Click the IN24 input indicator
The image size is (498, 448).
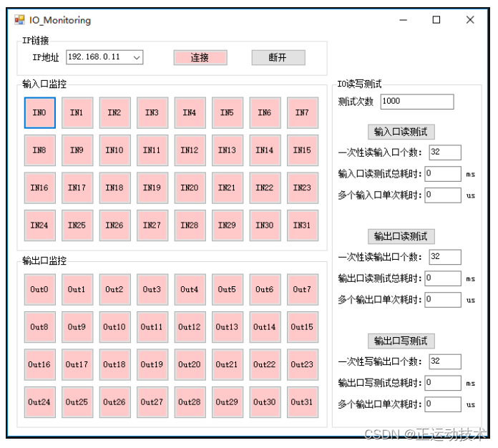click(39, 225)
